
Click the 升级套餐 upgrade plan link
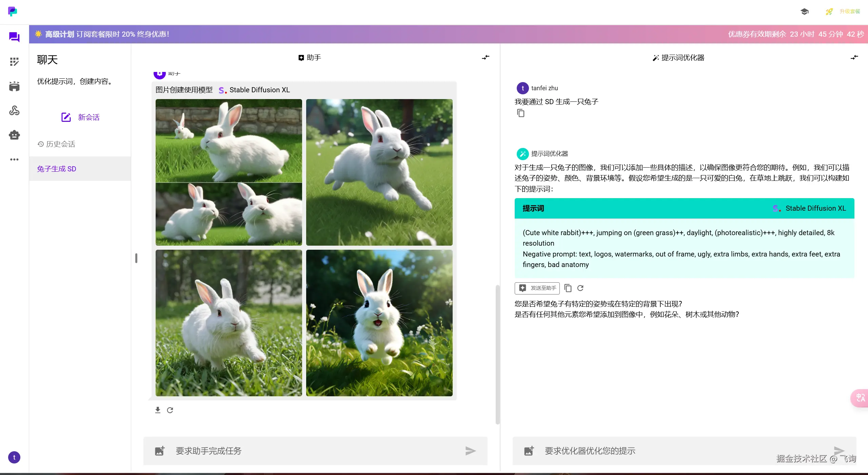click(x=850, y=12)
